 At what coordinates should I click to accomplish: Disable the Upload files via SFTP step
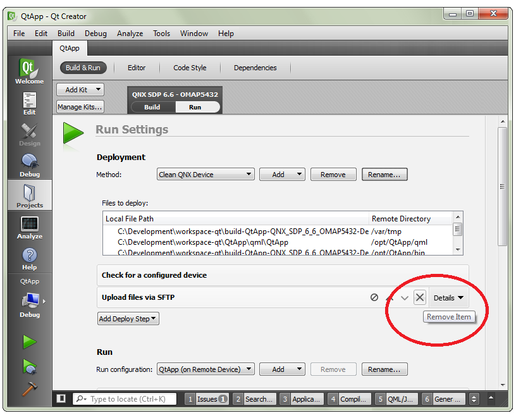[374, 297]
